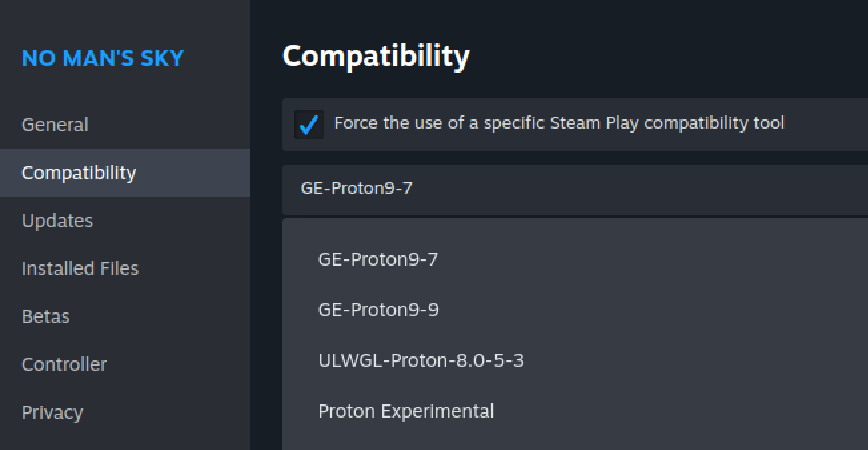Pick ULWGL-Proton-8.0-5-3 option
Viewport: 868px width, 450px height.
coord(421,360)
